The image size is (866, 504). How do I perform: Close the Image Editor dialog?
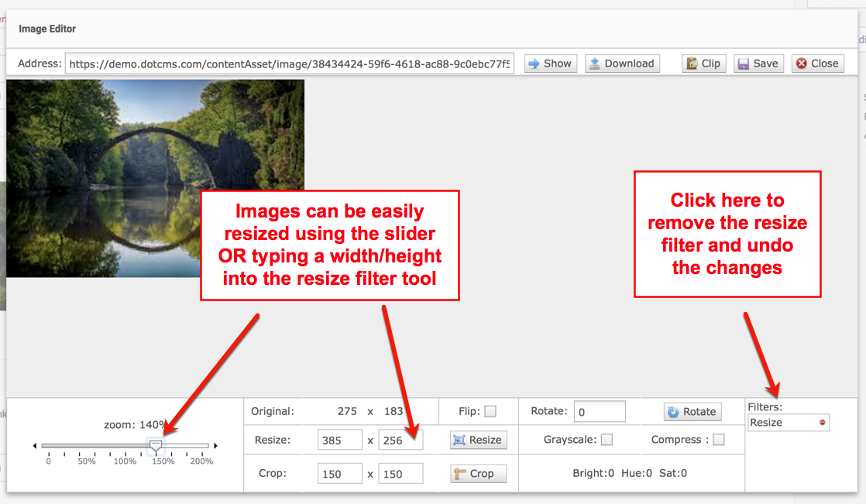(817, 63)
